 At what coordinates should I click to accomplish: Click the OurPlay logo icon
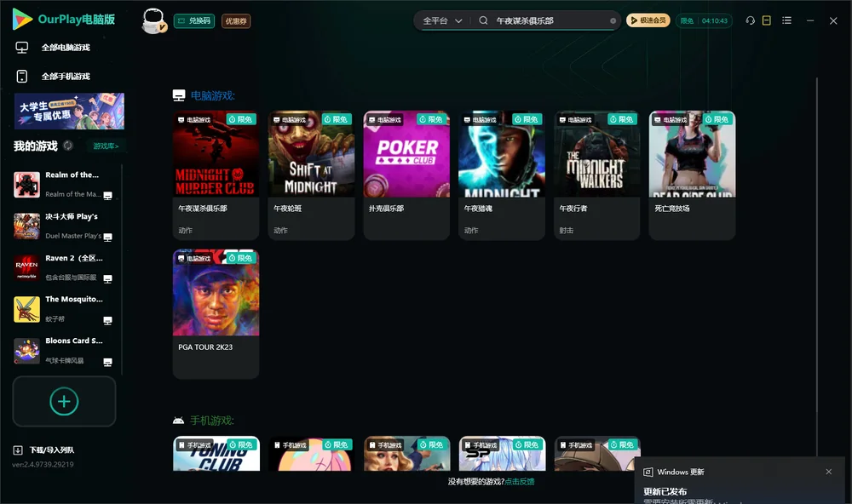click(x=22, y=20)
